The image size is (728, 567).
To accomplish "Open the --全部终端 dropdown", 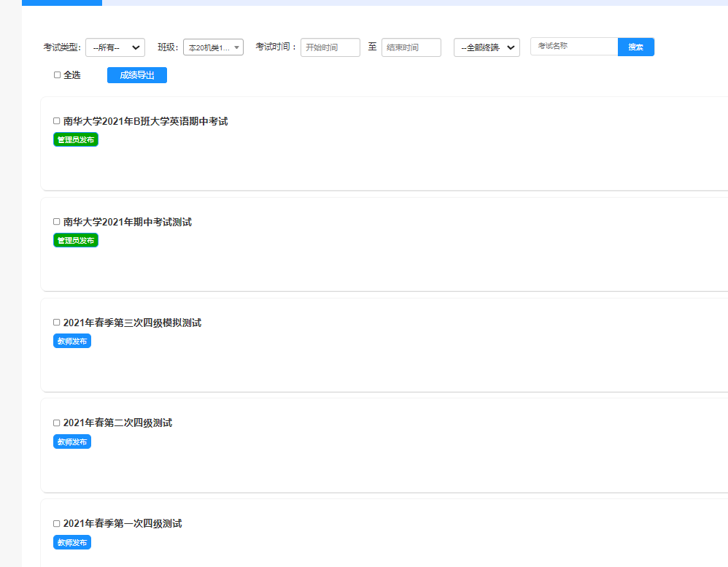I will (487, 47).
